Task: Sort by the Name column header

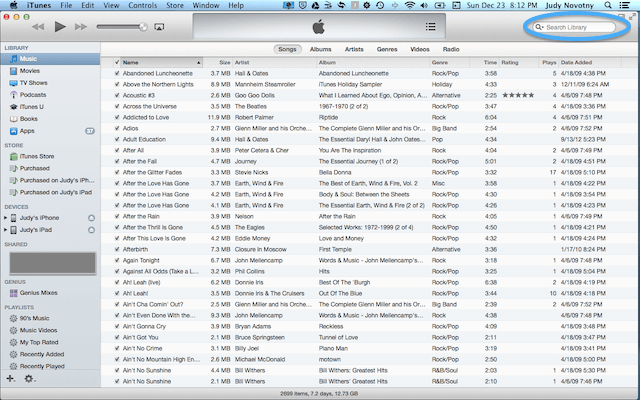Action: coord(162,62)
